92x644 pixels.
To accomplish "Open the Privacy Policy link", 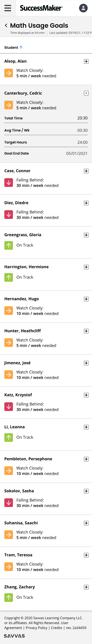I will coord(36,628).
